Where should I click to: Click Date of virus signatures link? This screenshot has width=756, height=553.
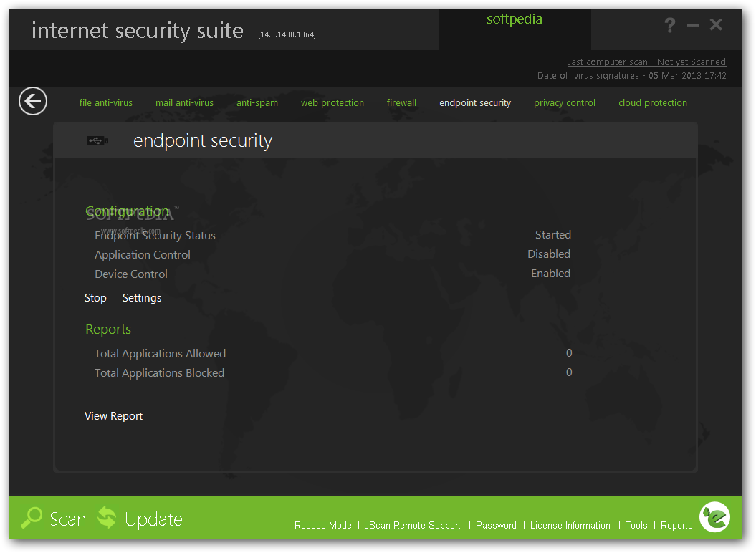pos(631,76)
